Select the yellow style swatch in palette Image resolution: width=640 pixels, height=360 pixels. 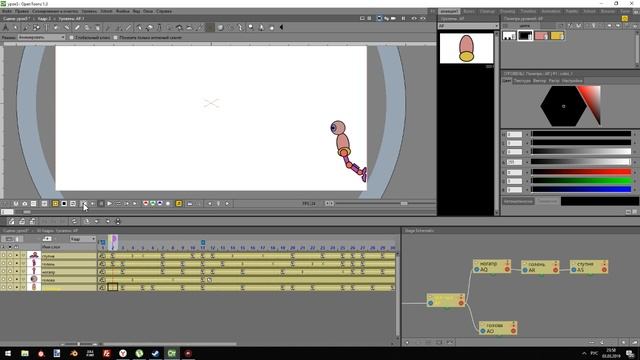(x=557, y=36)
